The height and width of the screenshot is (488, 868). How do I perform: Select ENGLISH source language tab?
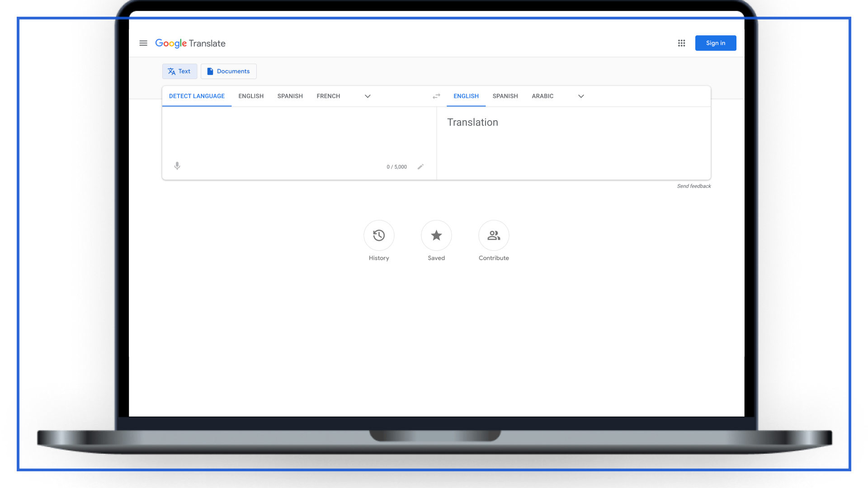coord(250,96)
